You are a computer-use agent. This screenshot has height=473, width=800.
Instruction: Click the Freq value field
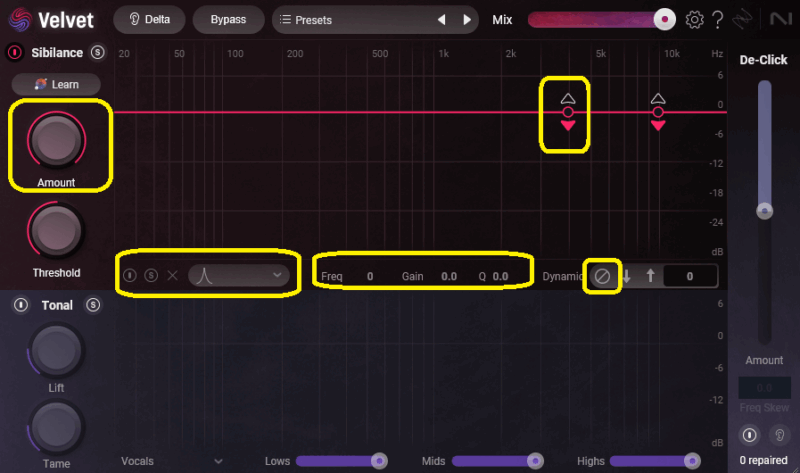click(368, 276)
